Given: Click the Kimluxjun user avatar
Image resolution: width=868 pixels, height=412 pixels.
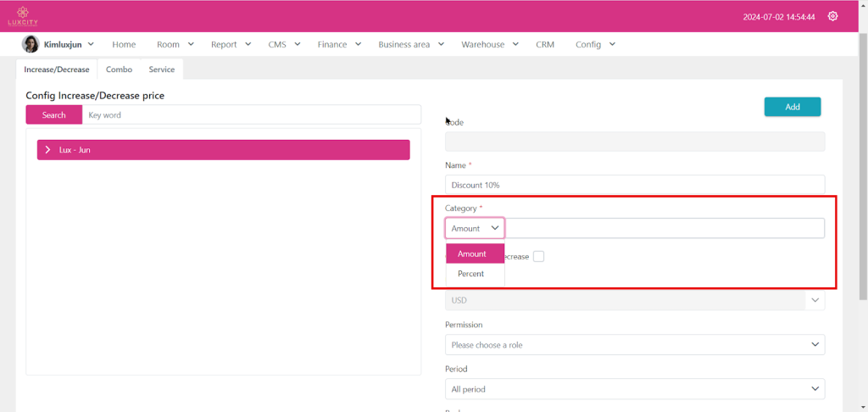Looking at the screenshot, I should click(31, 44).
